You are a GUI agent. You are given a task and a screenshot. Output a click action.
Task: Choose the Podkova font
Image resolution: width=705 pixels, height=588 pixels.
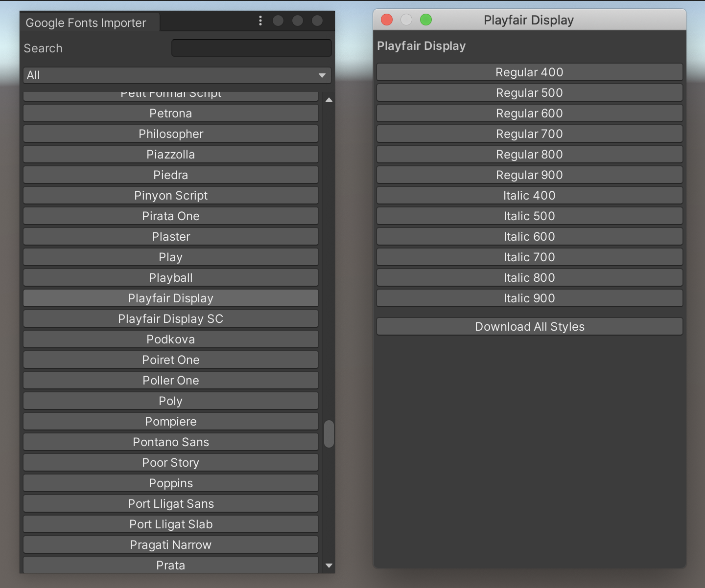coord(171,339)
